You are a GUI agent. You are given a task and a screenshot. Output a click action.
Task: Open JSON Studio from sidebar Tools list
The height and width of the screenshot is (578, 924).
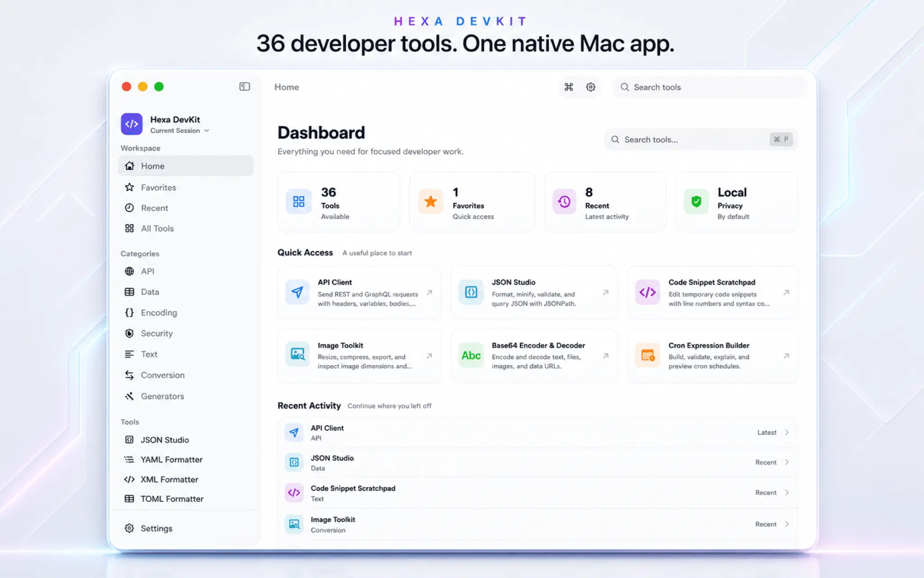point(186,440)
